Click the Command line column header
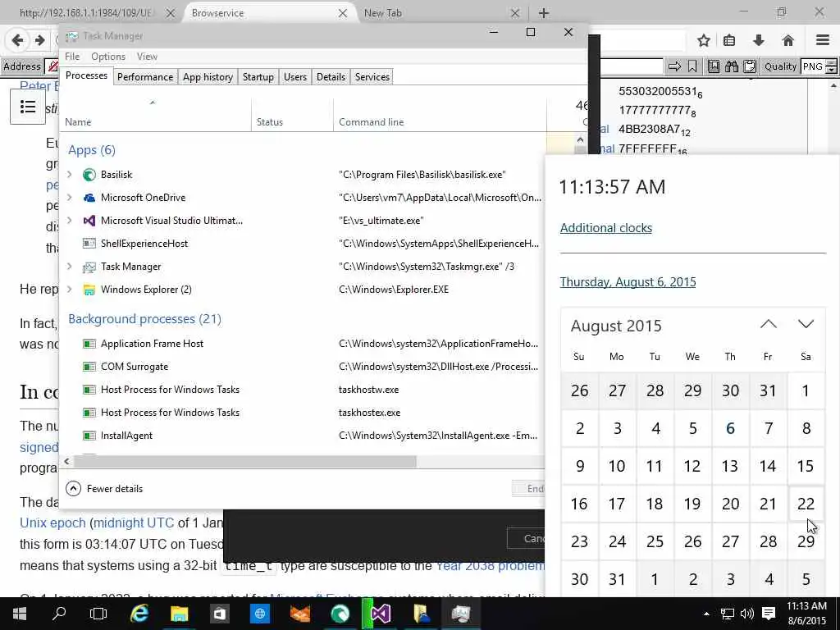Screen dimensions: 840x630 pos(440,115)
